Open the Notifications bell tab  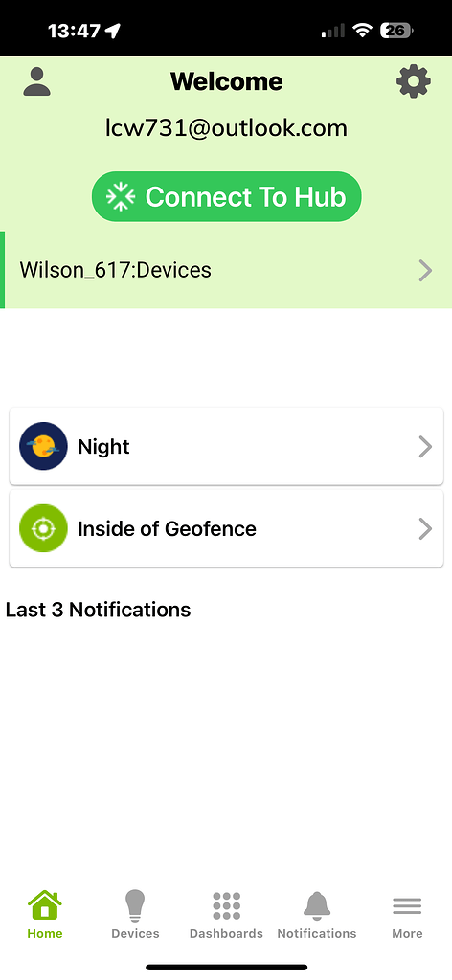pos(317,915)
